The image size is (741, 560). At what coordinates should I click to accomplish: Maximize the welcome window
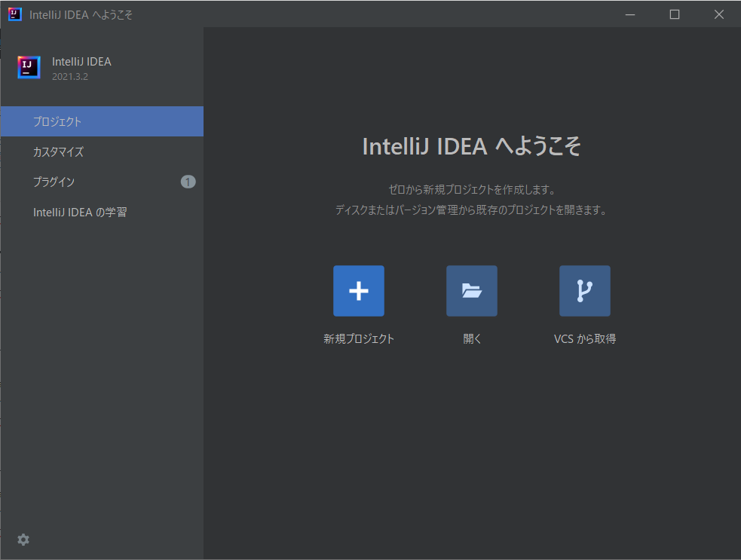(675, 14)
